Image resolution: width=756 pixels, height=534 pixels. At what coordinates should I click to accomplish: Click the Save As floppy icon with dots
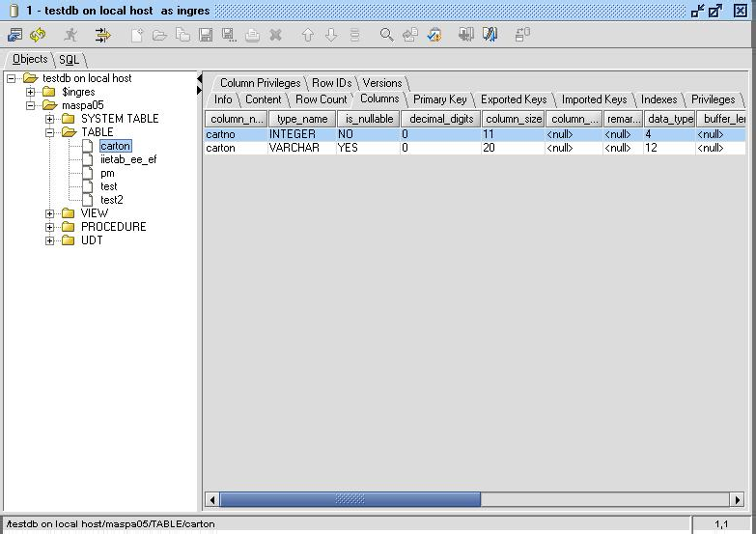coord(229,35)
